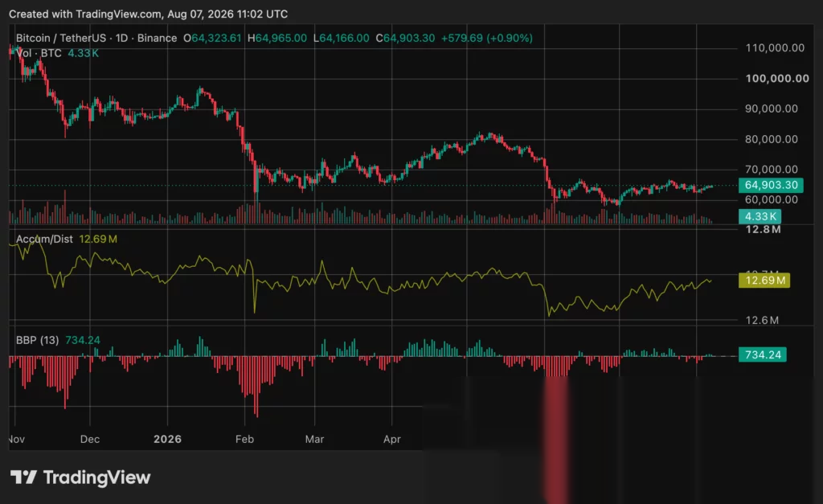Click the 734.24 BBP axis tag
This screenshot has height=504, width=823.
coord(763,355)
